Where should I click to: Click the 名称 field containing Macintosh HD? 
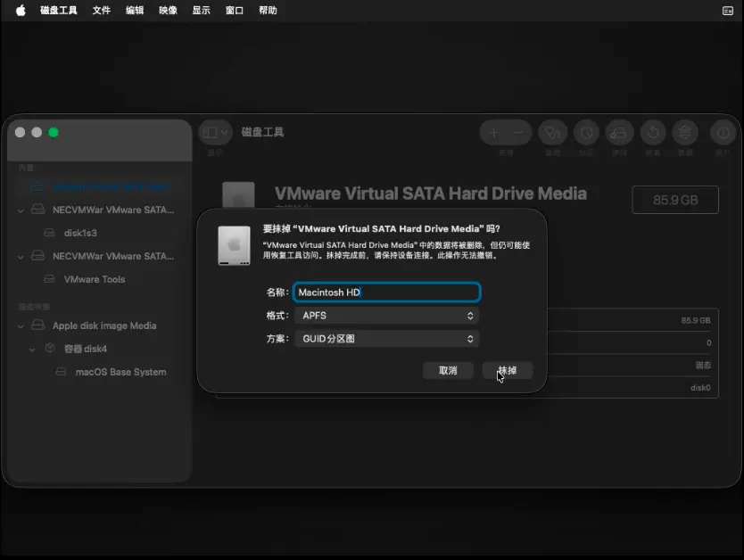pyautogui.click(x=386, y=292)
